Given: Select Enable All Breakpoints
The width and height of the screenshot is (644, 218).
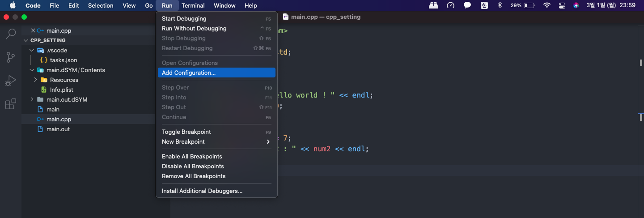Looking at the screenshot, I should 216,157.
